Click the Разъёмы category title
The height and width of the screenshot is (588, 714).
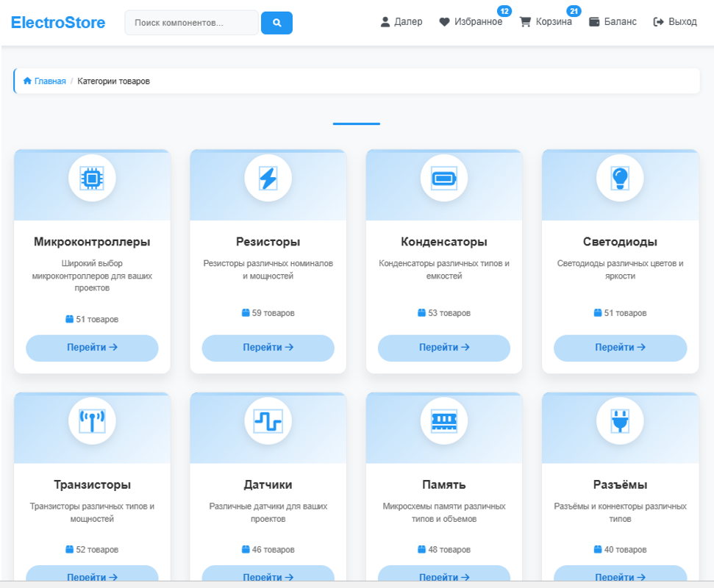[x=620, y=484]
